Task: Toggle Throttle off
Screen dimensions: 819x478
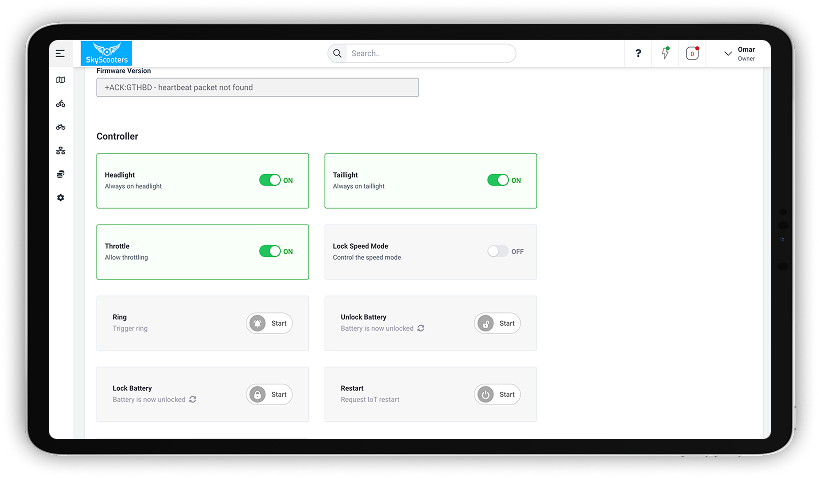Action: pos(270,251)
